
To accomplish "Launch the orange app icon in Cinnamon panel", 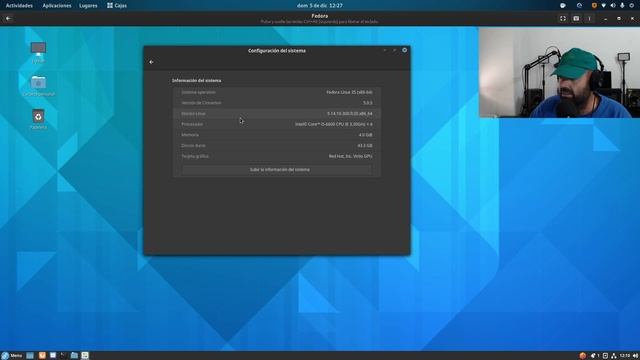I will 42,356.
